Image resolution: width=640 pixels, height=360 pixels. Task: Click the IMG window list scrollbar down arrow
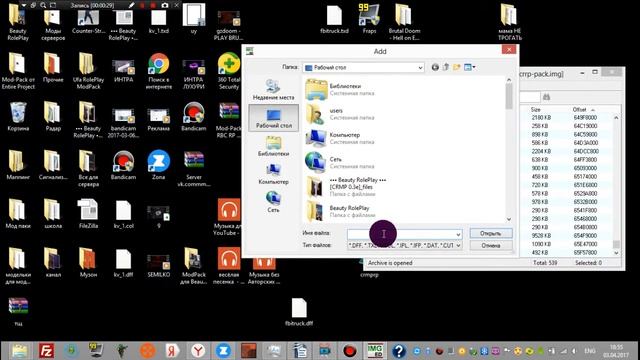coord(616,253)
